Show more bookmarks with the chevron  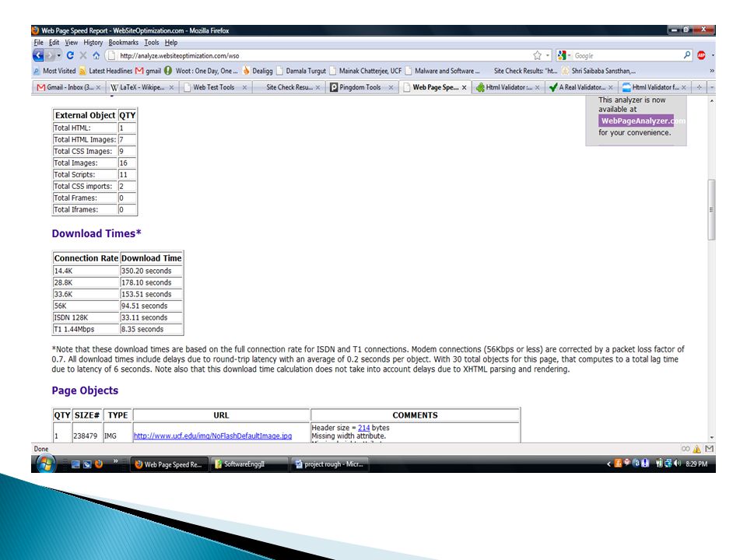coord(712,71)
